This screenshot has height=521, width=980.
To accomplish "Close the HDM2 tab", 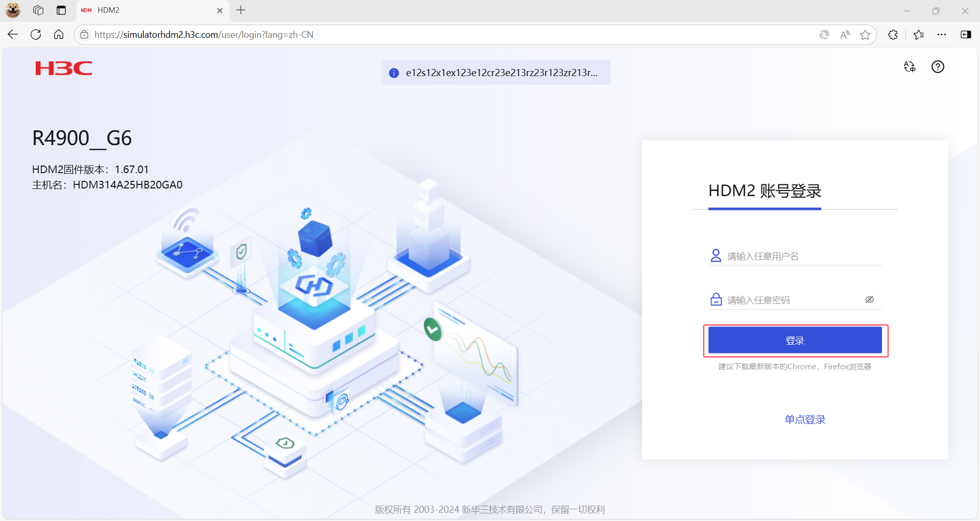I will (220, 10).
